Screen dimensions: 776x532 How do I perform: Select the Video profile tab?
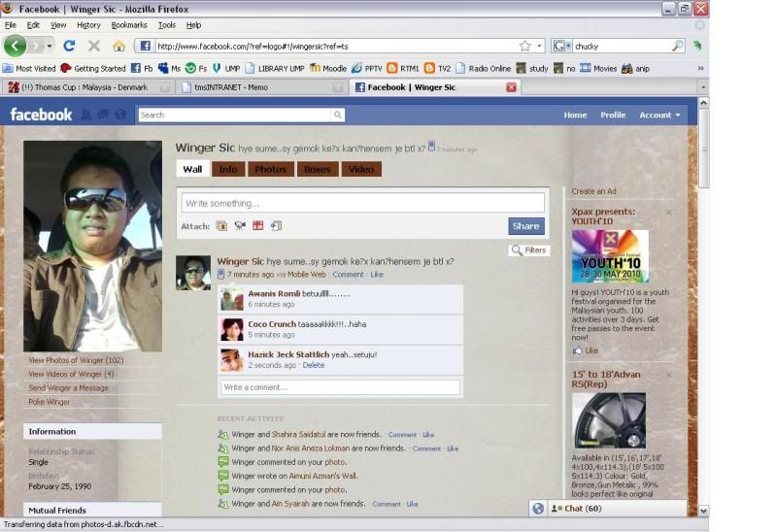point(361,169)
